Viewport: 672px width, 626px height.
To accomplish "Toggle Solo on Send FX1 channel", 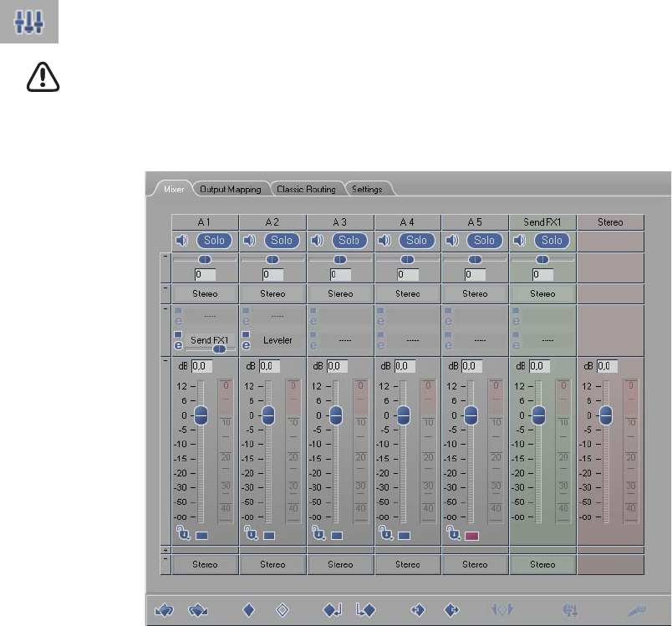I will click(552, 241).
